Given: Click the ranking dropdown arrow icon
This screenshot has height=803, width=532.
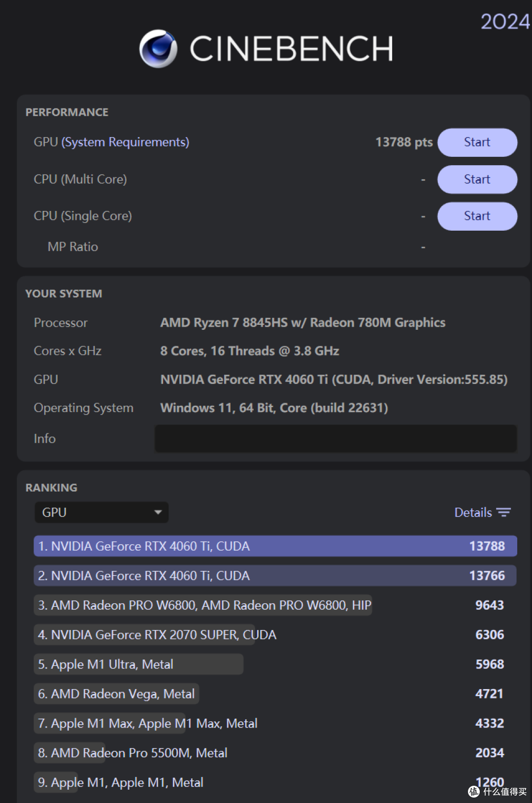Looking at the screenshot, I should (x=158, y=512).
